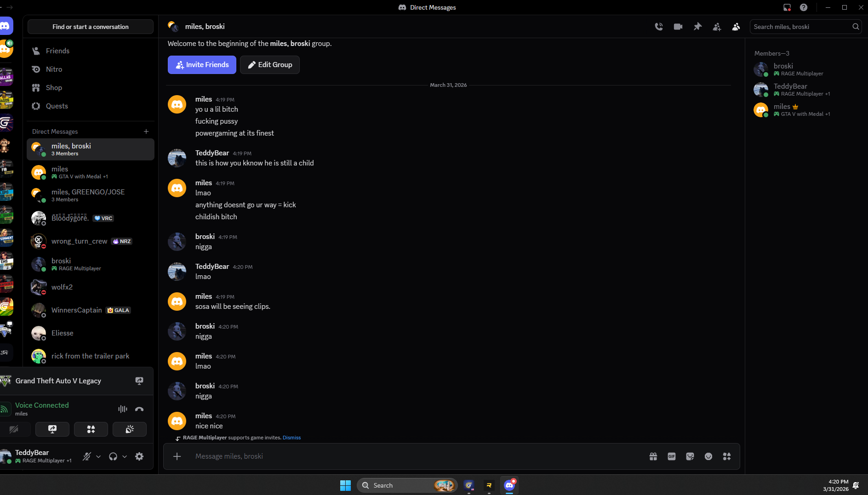Viewport: 868px width, 495px height.
Task: Open user settings gear
Action: pyautogui.click(x=139, y=456)
